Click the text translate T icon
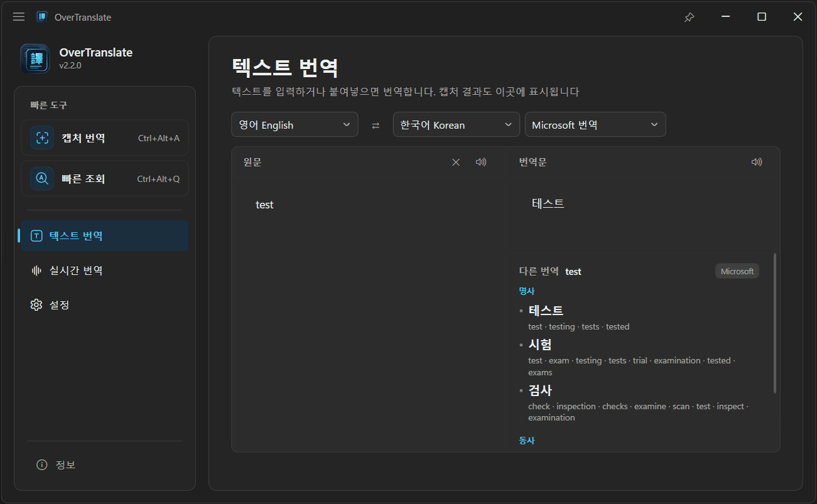The width and height of the screenshot is (817, 504). (x=36, y=236)
